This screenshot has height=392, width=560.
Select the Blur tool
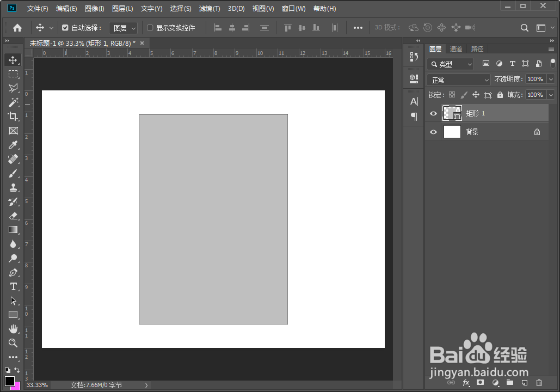pos(13,244)
